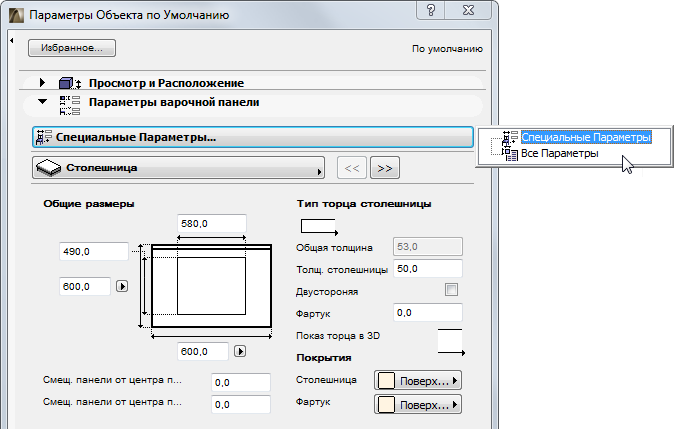
Task: Toggle the Двусторонняя checkbox
Action: coord(451,290)
